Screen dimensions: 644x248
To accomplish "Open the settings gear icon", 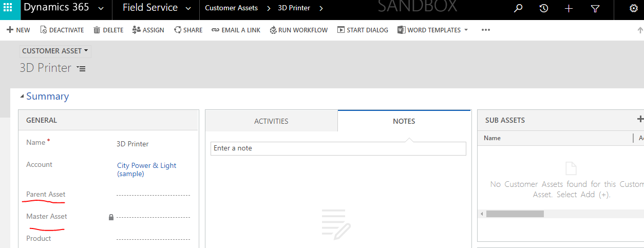I will click(633, 8).
